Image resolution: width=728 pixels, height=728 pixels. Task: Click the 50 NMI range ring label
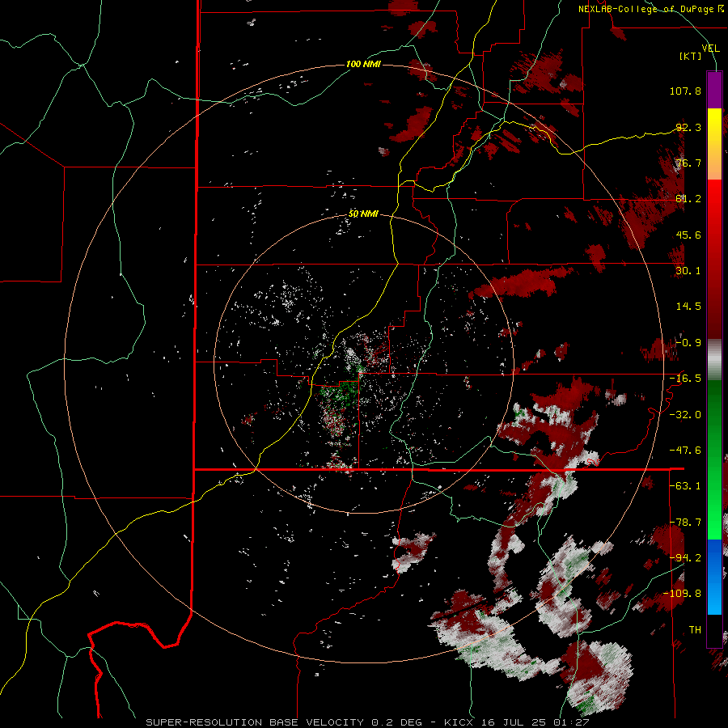(x=363, y=214)
